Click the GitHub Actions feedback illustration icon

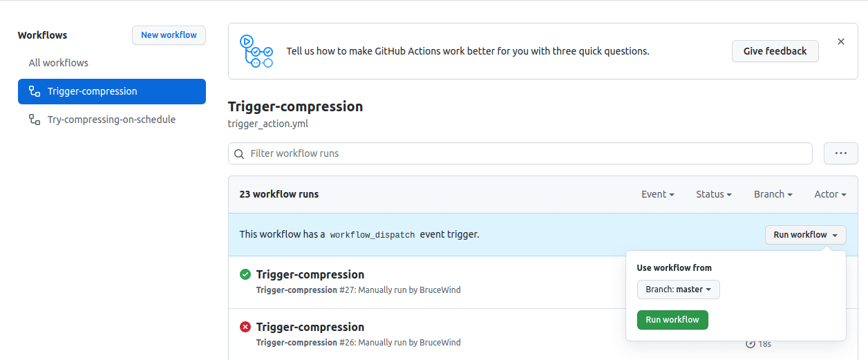256,51
